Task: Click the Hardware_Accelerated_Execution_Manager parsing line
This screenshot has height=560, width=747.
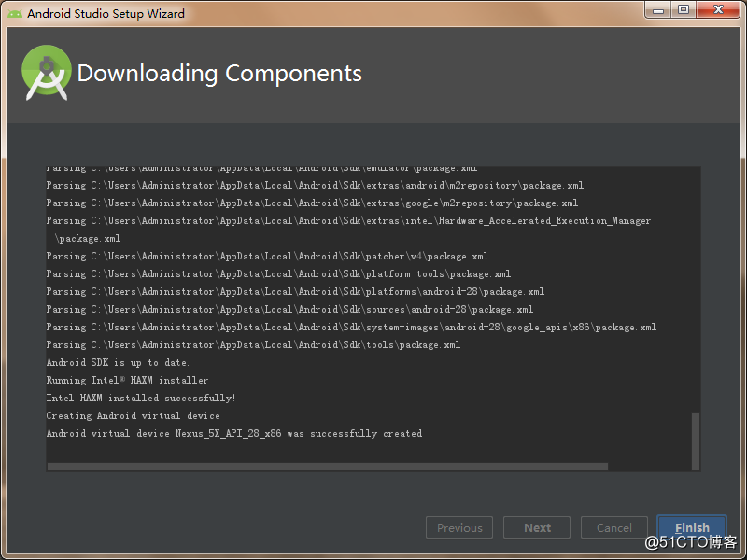Action: [348, 230]
